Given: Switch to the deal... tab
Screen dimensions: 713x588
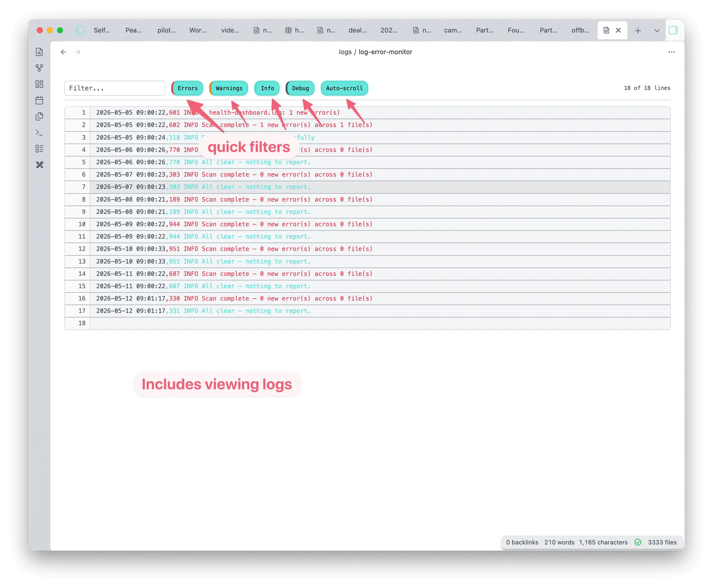Looking at the screenshot, I should (358, 30).
